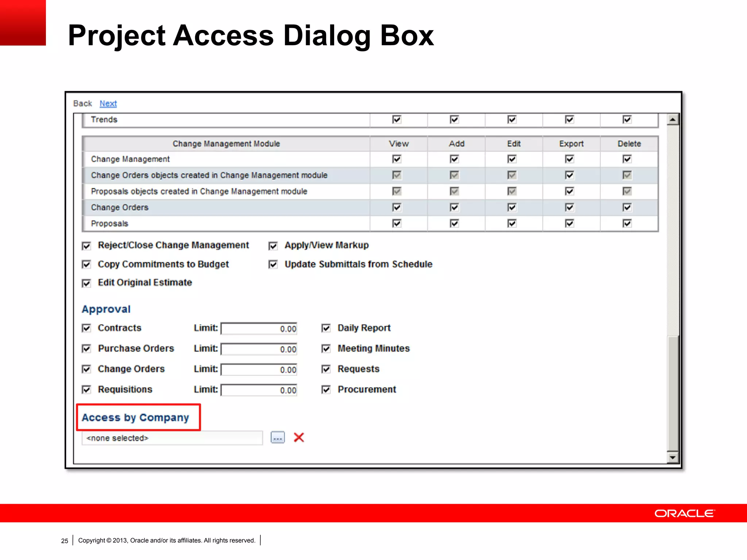The image size is (747, 560).
Task: Uncheck Edit Original Estimate
Action: (86, 283)
